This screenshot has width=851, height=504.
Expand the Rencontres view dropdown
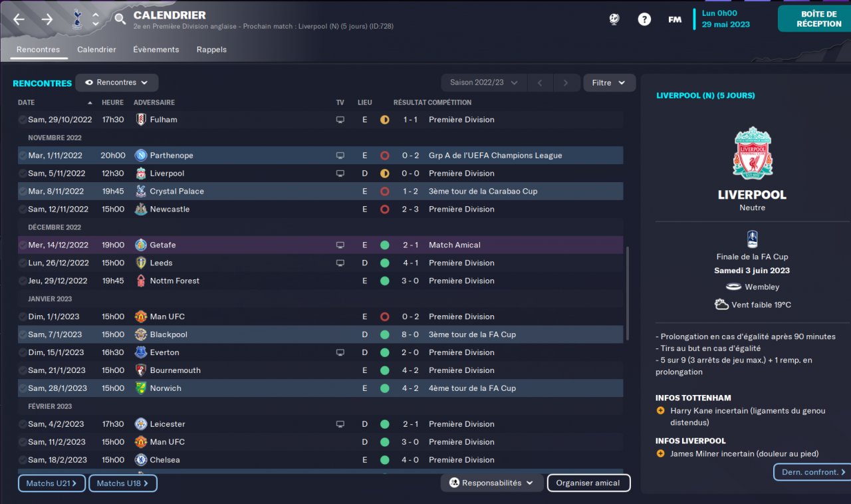tap(117, 82)
